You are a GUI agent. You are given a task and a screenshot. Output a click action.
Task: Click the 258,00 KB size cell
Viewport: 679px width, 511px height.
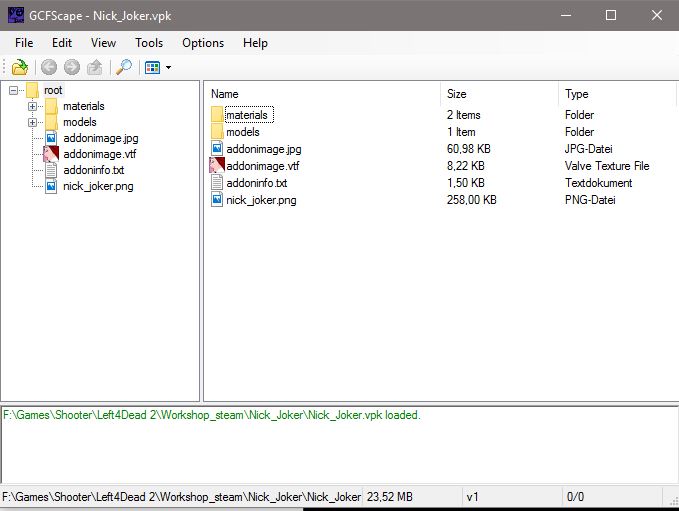[472, 200]
